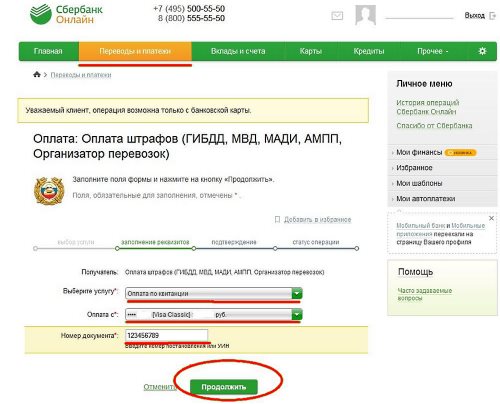The height and width of the screenshot is (404, 500).
Task: Open the Выберите услугу dropdown
Action: (214, 293)
